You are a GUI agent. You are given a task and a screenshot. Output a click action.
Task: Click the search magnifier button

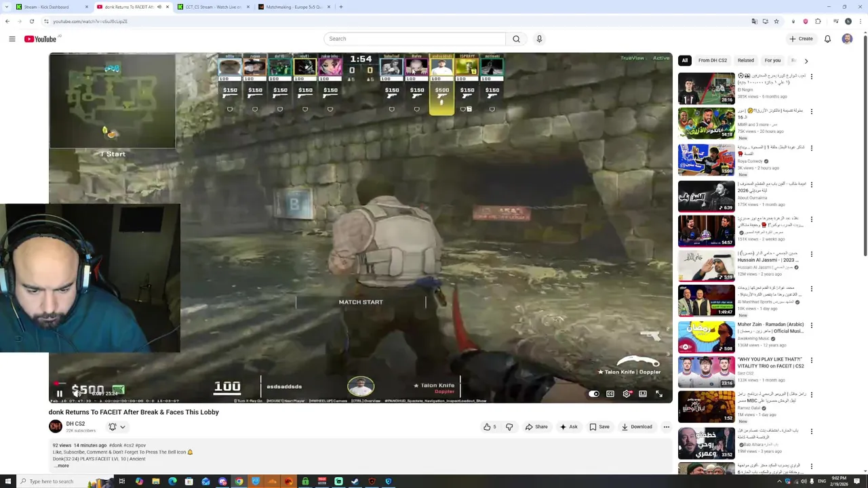point(516,39)
